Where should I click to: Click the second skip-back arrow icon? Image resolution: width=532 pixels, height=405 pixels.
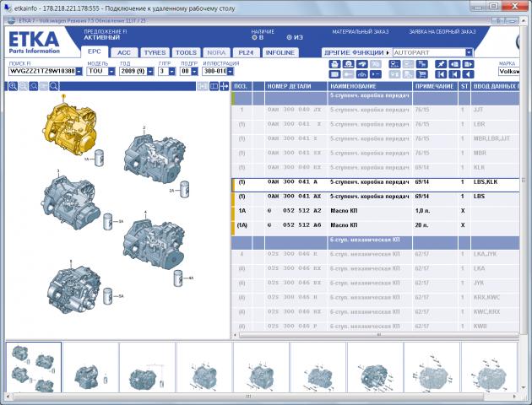pyautogui.click(x=454, y=74)
